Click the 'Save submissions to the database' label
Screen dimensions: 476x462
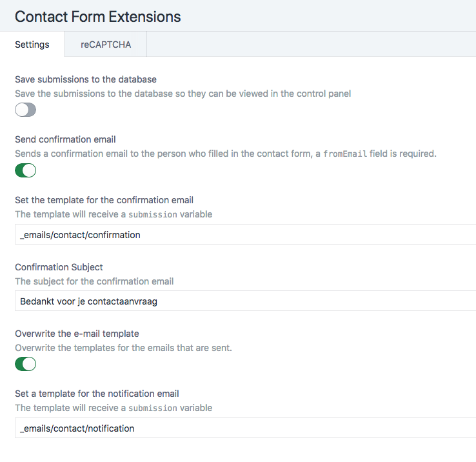pyautogui.click(x=86, y=79)
